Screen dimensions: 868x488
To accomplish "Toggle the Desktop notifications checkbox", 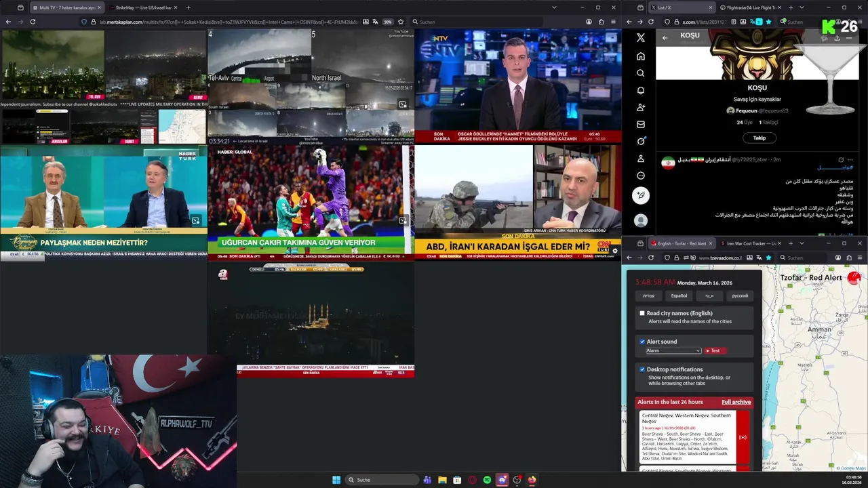I will pyautogui.click(x=642, y=369).
